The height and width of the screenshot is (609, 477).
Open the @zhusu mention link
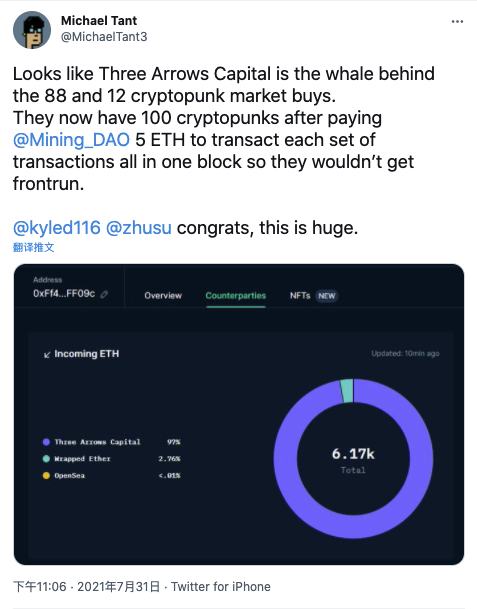coord(138,228)
